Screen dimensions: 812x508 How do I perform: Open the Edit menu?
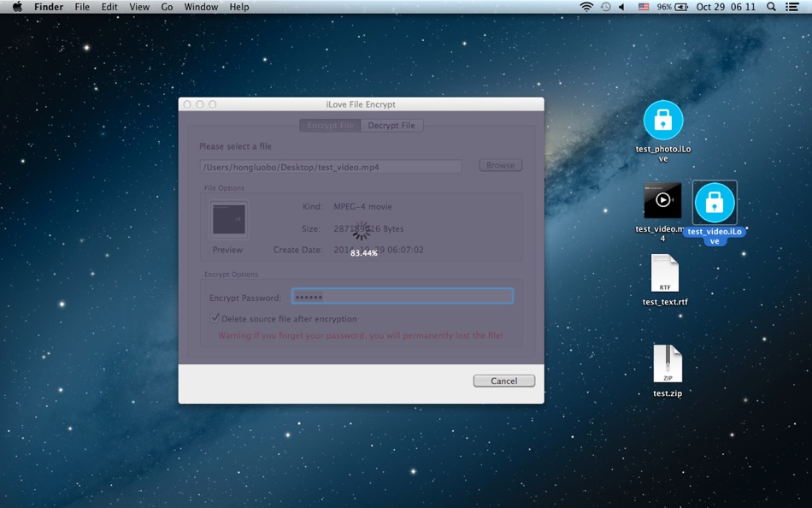[x=109, y=7]
